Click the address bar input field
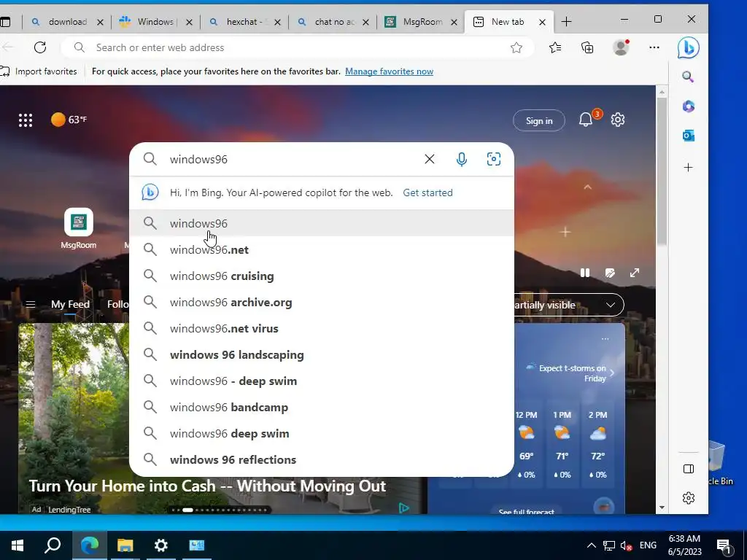Image resolution: width=747 pixels, height=560 pixels. tap(298, 47)
